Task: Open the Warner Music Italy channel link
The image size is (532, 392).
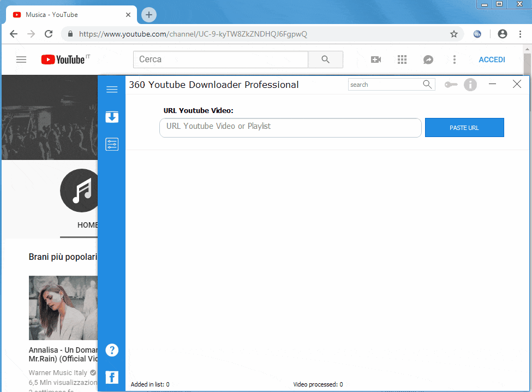Action: click(58, 373)
